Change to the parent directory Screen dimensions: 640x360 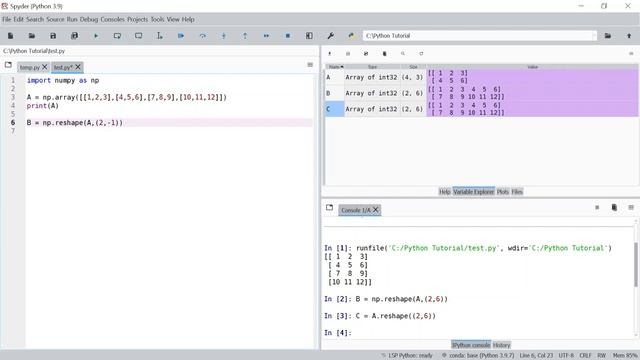629,36
